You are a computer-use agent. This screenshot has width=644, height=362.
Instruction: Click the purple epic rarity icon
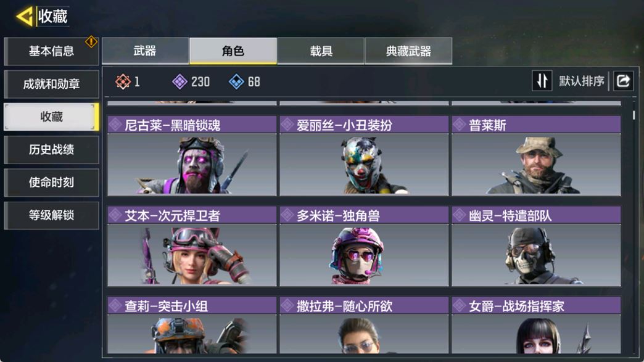[180, 81]
